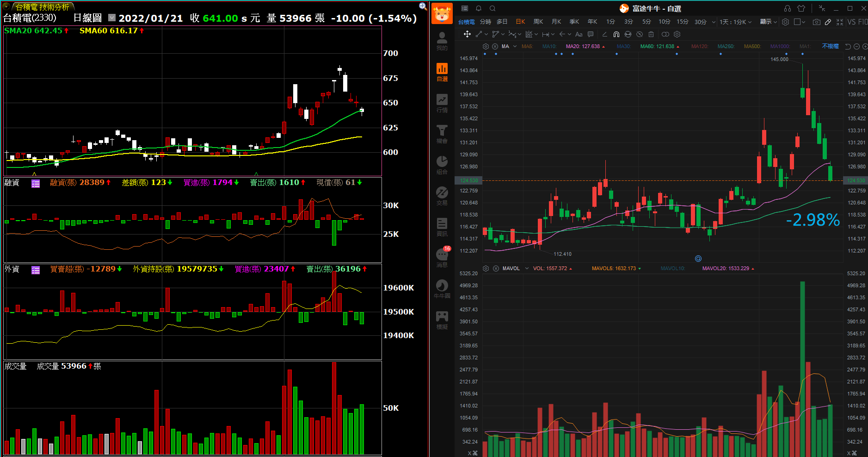Click the headset customer service icon
Image resolution: width=868 pixels, height=457 pixels.
(788, 8)
